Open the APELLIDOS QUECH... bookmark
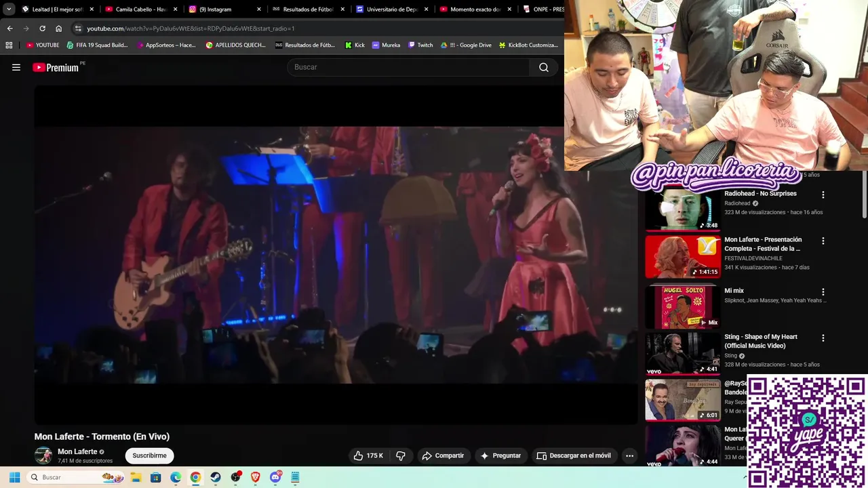Screen dimensions: 868x488 pyautogui.click(x=236, y=45)
